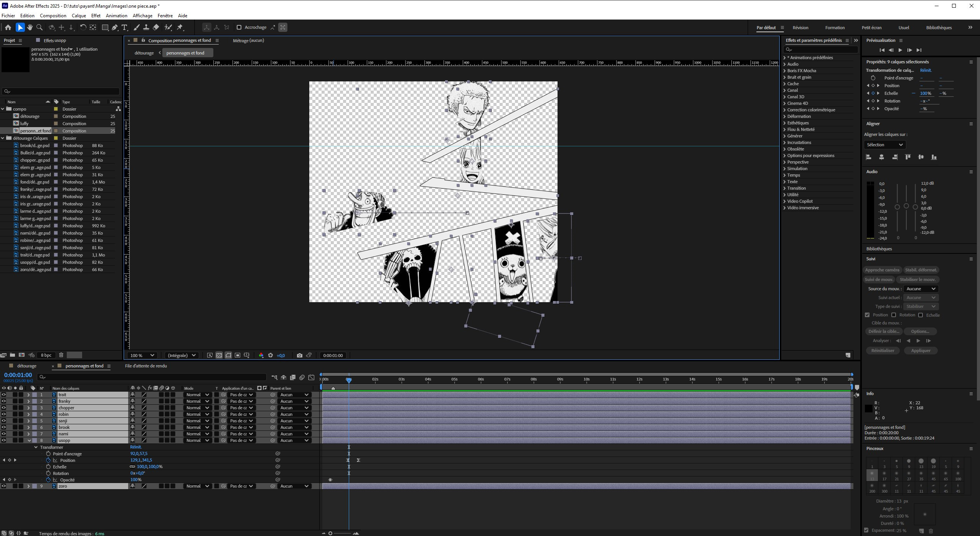Open franky layer Normal mode dropdown
Viewport: 980px width, 536px height.
[x=197, y=401]
